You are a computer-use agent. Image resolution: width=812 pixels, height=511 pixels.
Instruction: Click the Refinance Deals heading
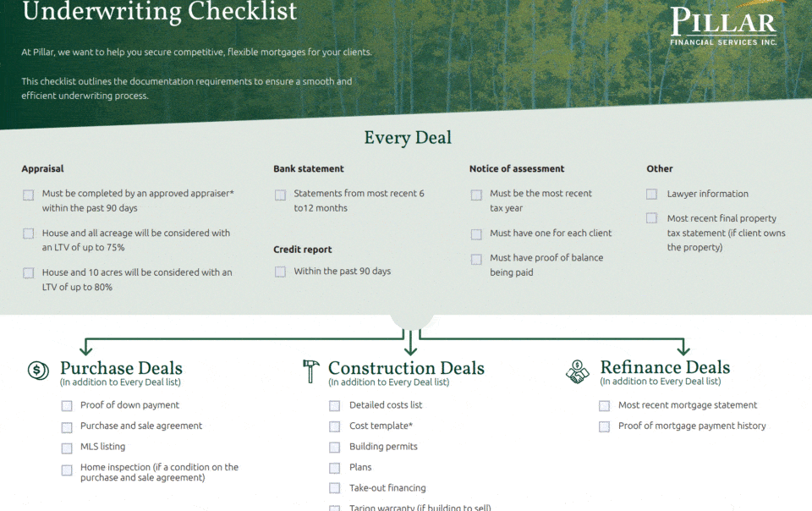pyautogui.click(x=665, y=367)
